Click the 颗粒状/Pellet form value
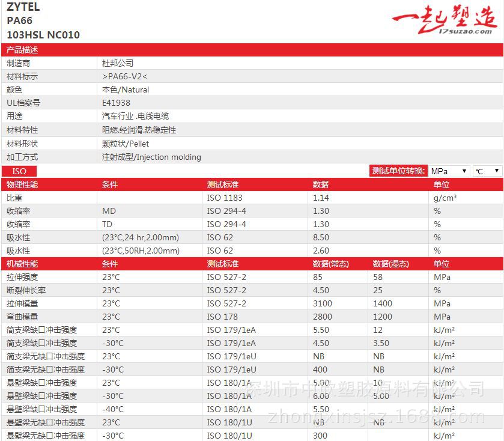The height and width of the screenshot is (441, 504). [x=126, y=144]
